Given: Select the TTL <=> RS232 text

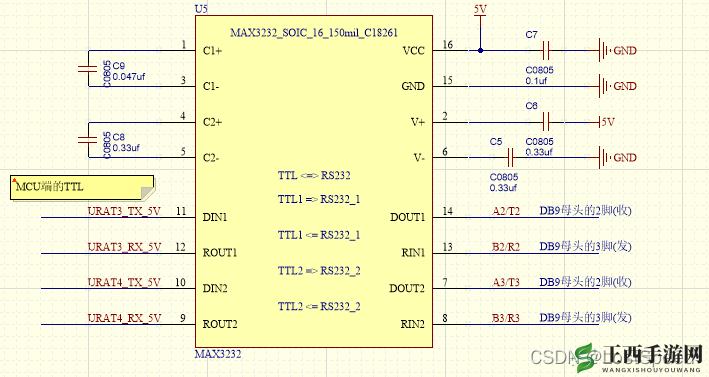Looking at the screenshot, I should click(314, 175).
